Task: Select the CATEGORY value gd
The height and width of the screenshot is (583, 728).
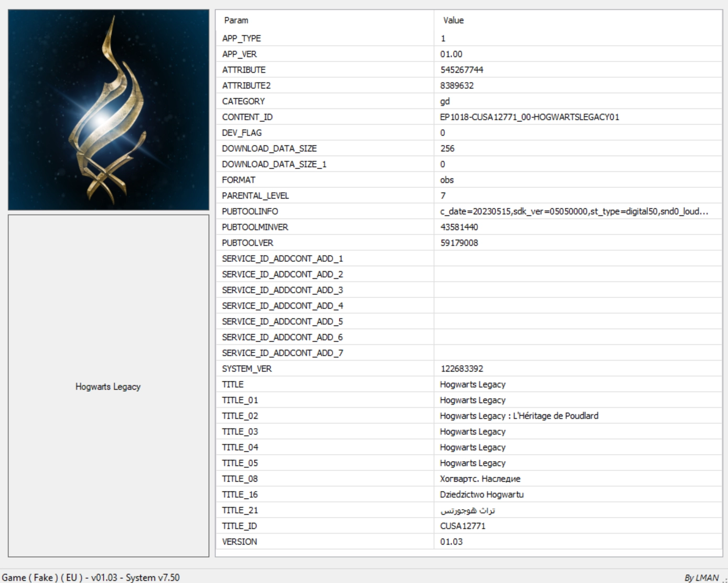Action: click(445, 101)
